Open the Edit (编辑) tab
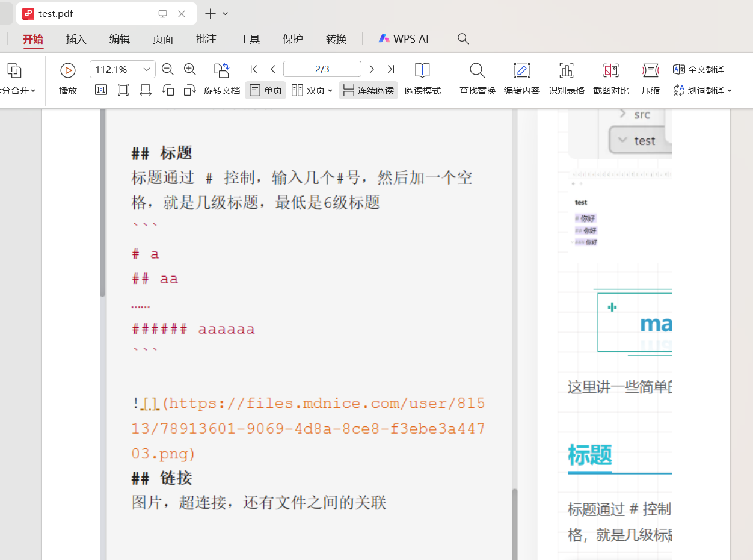The height and width of the screenshot is (560, 753). [120, 39]
